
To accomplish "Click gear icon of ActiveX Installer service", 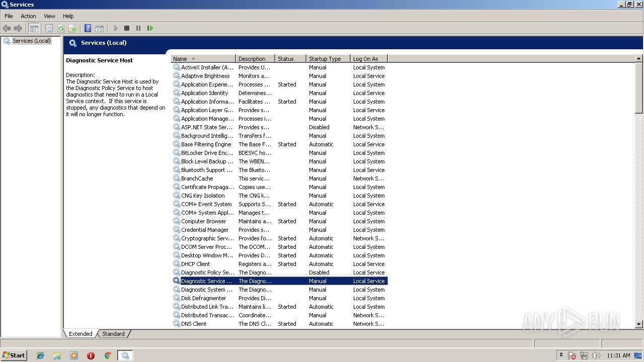I will [177, 67].
